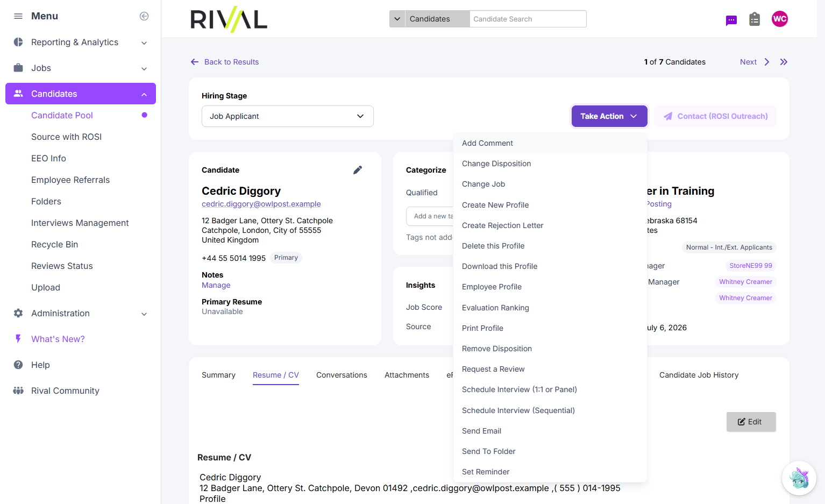
Task: Select Change Disposition from the menu
Action: (x=550, y=164)
